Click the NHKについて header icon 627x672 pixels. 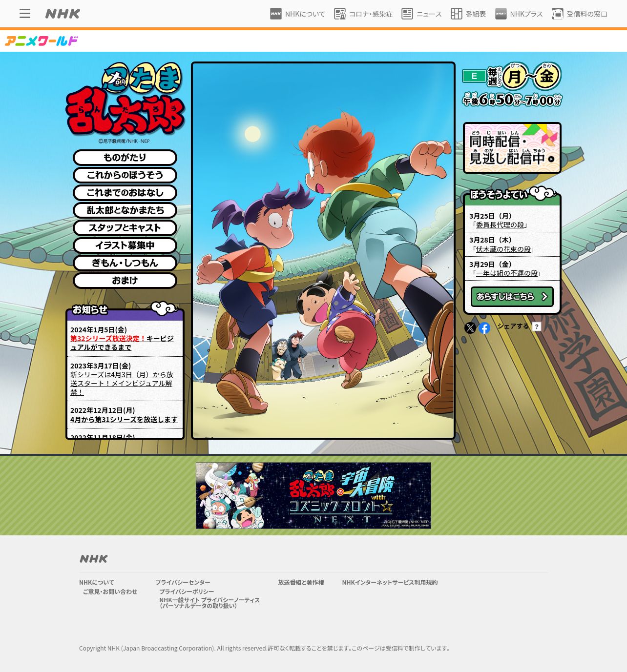point(276,14)
